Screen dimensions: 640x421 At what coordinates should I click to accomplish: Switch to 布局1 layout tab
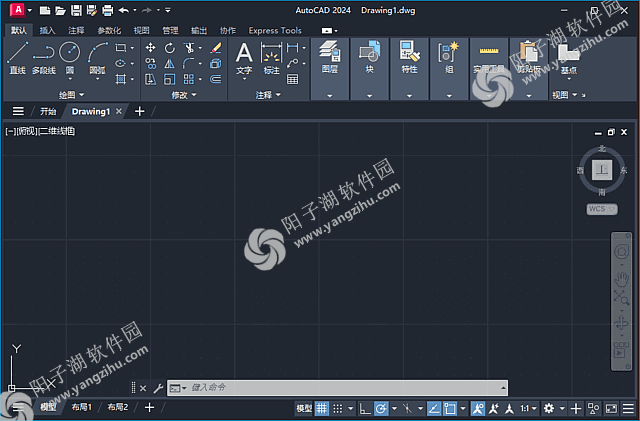coord(82,407)
